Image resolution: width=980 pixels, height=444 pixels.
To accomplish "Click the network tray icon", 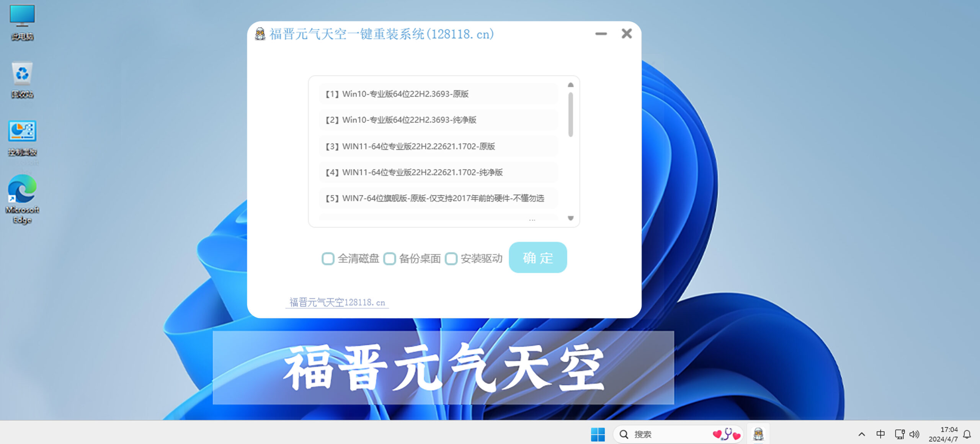I will 899,434.
